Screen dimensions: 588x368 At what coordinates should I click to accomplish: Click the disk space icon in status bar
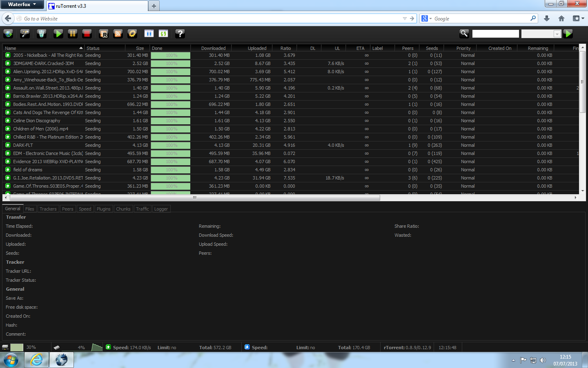click(5, 347)
